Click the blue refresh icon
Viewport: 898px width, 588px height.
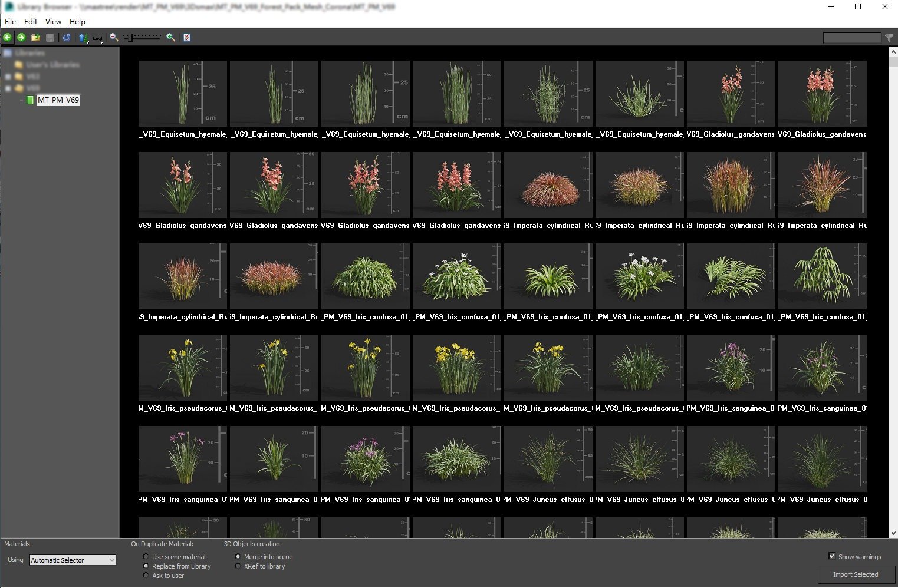(x=67, y=37)
